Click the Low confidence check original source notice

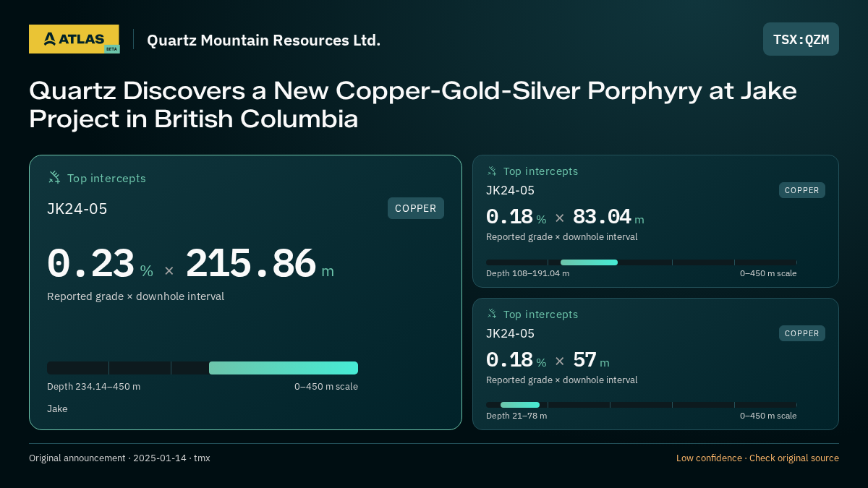point(757,458)
